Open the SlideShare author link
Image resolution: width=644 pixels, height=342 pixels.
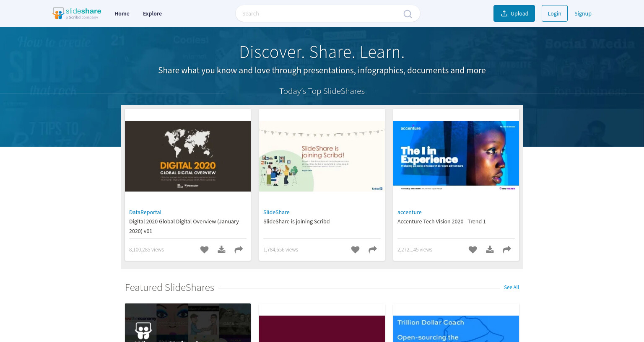click(276, 212)
